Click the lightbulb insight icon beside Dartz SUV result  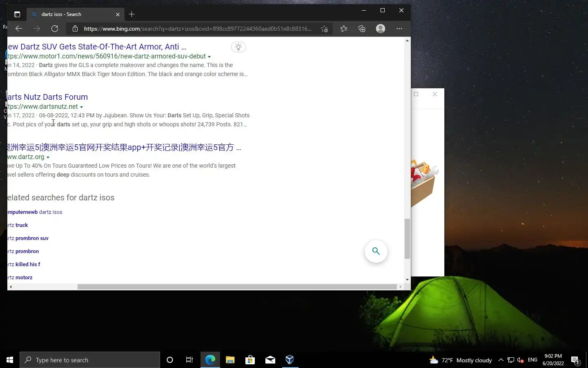pos(238,47)
